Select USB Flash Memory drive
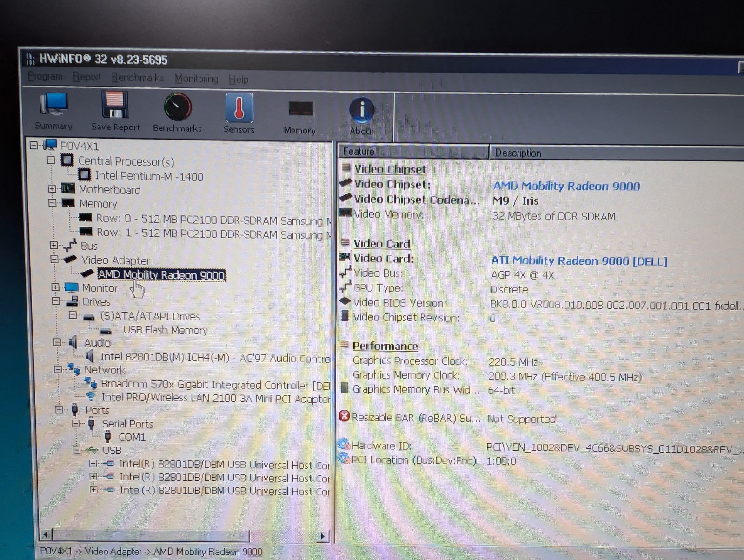This screenshot has width=744, height=560. (x=165, y=330)
